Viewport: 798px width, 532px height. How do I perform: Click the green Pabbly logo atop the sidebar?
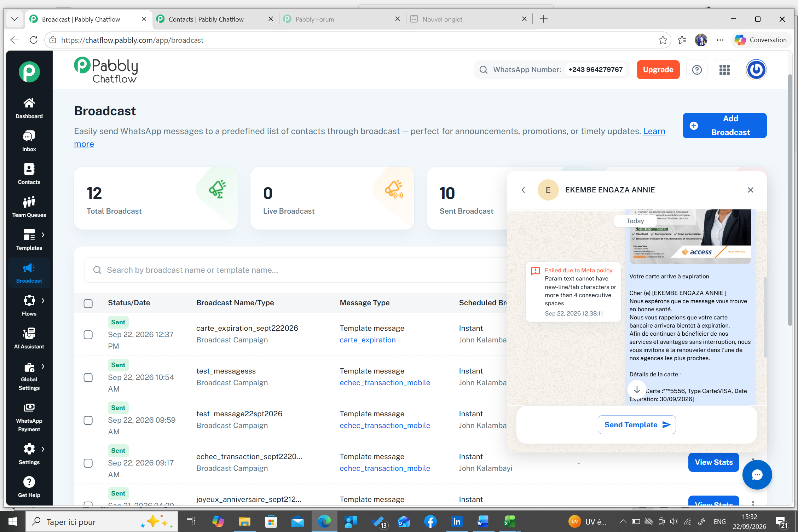pyautogui.click(x=29, y=72)
